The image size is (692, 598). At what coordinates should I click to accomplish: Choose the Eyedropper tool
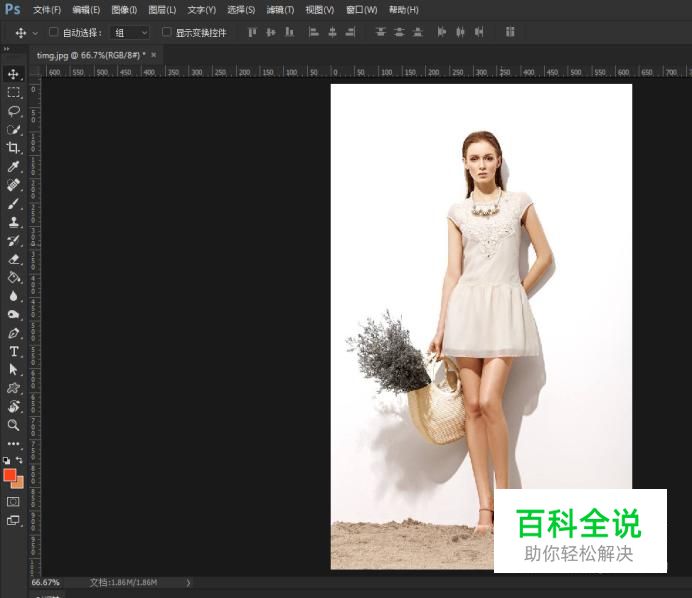(14, 167)
